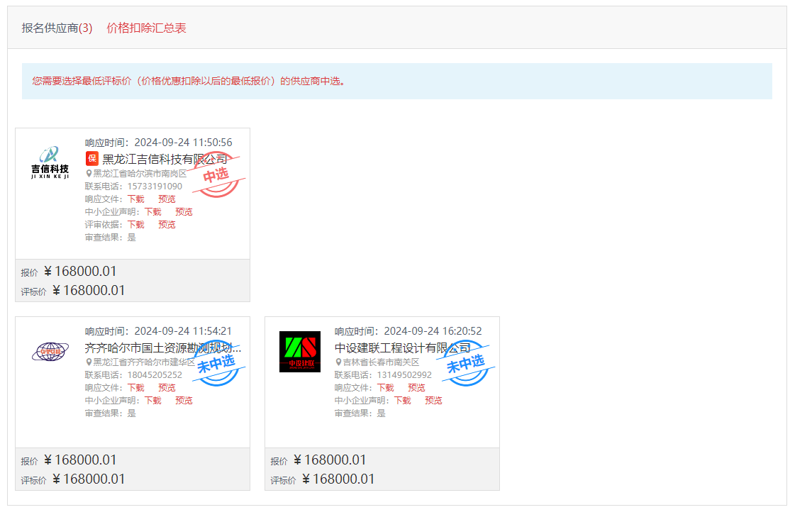Image resolution: width=812 pixels, height=517 pixels.
Task: Open the 报名供应商(3) tab
Action: tap(57, 28)
